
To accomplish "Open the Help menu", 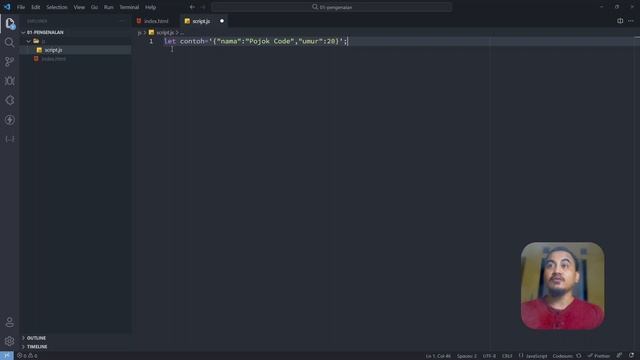I will [151, 7].
